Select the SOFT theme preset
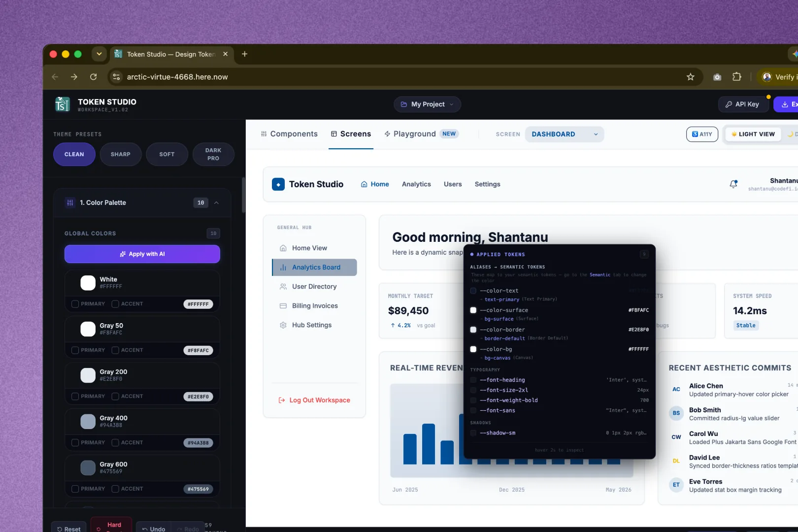Image resolution: width=798 pixels, height=532 pixels. tap(167, 154)
